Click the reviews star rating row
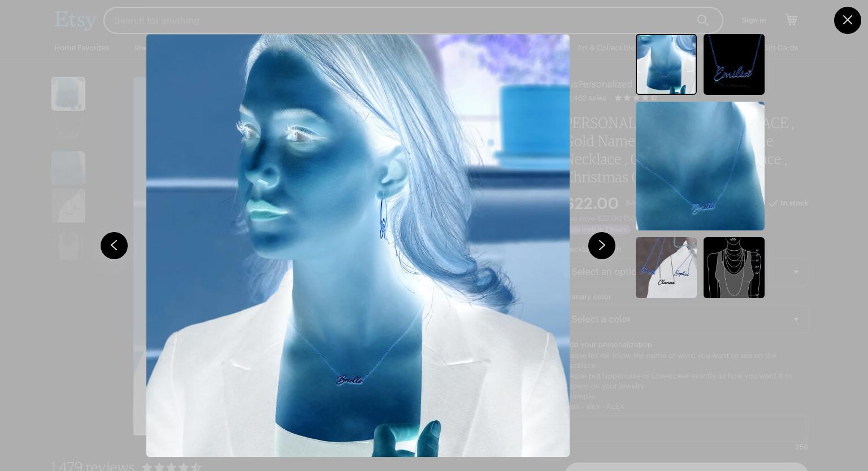This screenshot has width=868, height=471. (x=171, y=466)
